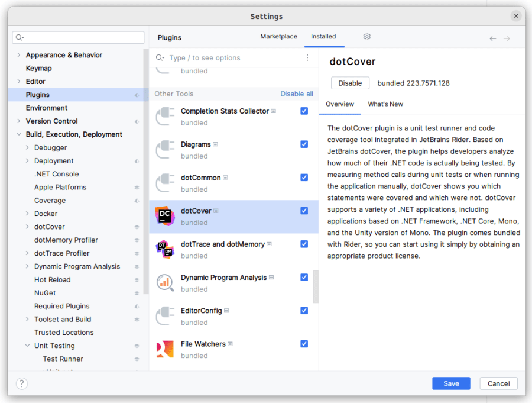Cancel the settings dialog
The image size is (532, 403).
pos(498,383)
